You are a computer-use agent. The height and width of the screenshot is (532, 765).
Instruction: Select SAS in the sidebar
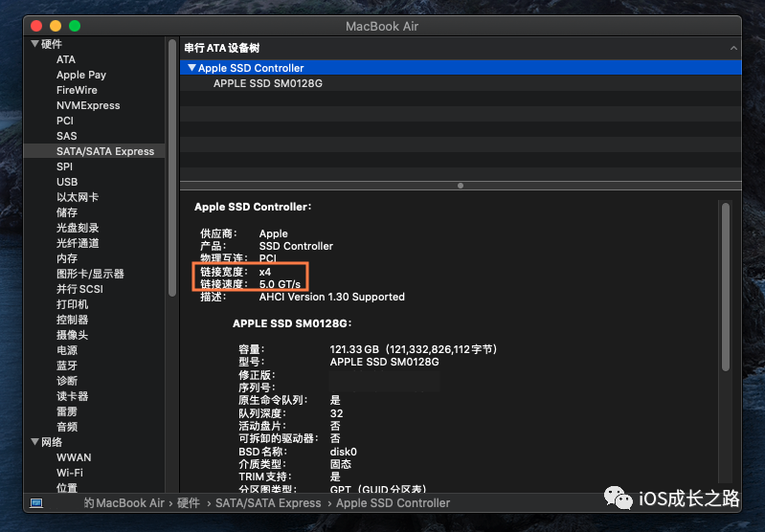(x=66, y=136)
